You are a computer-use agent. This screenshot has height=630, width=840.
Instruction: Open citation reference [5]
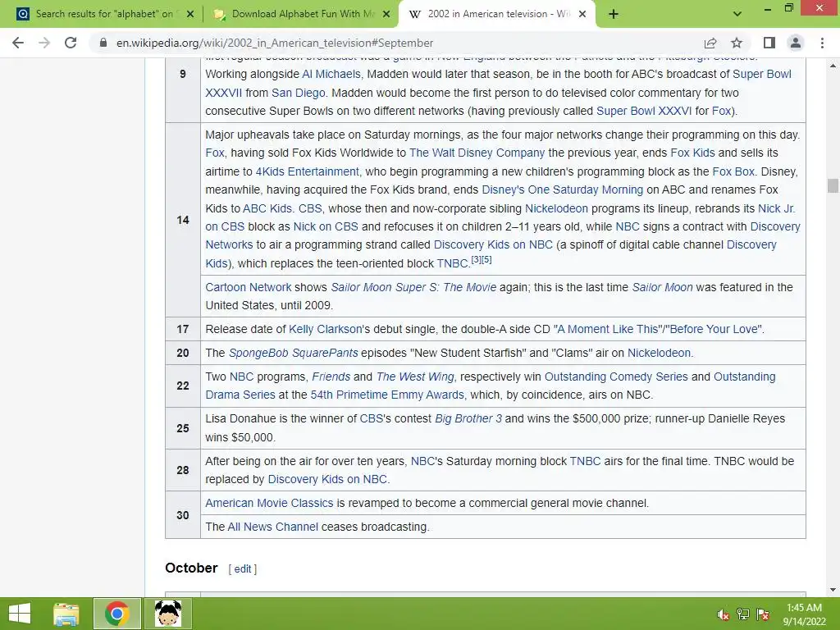click(486, 260)
